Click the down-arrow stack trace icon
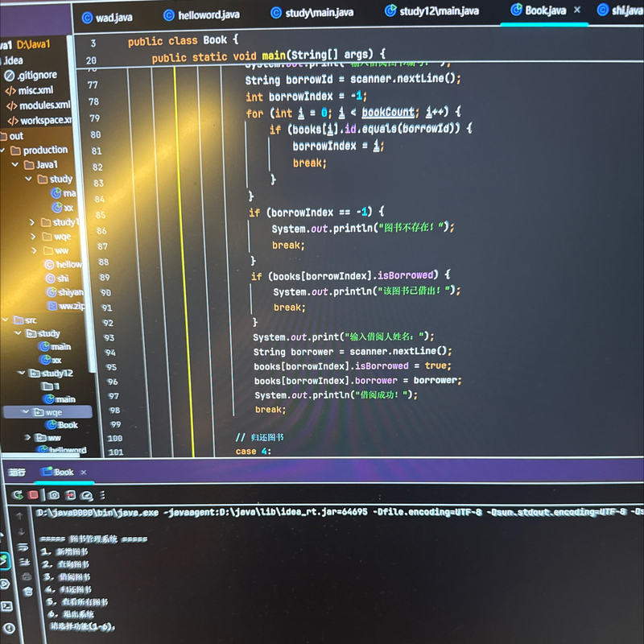The height and width of the screenshot is (644, 644). [x=22, y=531]
